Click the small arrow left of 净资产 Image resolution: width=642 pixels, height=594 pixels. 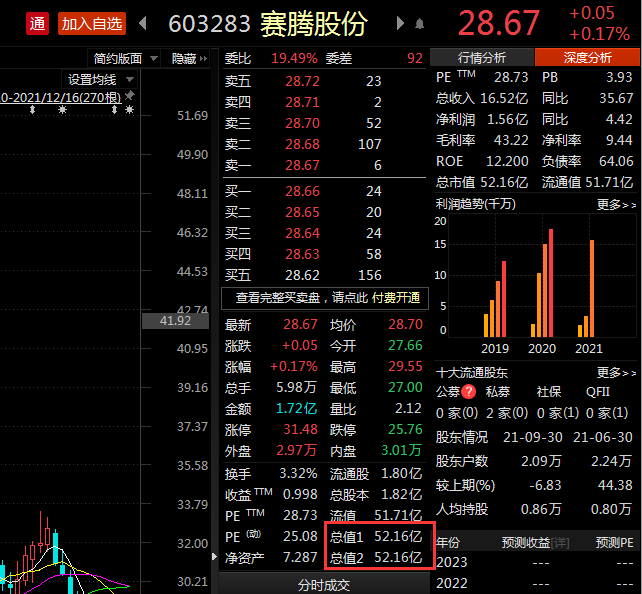pos(215,556)
